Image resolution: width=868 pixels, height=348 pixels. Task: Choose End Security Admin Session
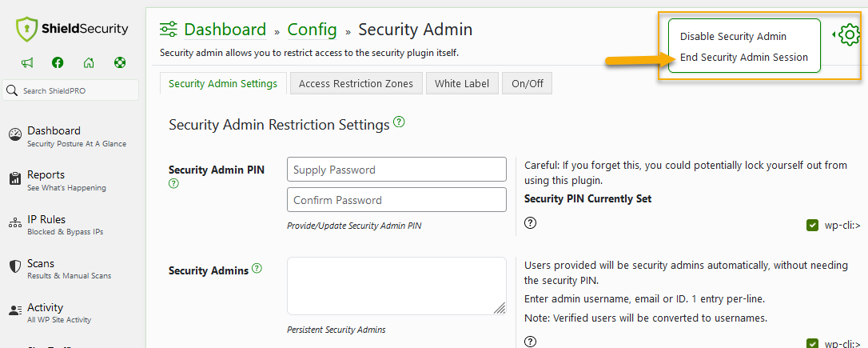coord(743,58)
